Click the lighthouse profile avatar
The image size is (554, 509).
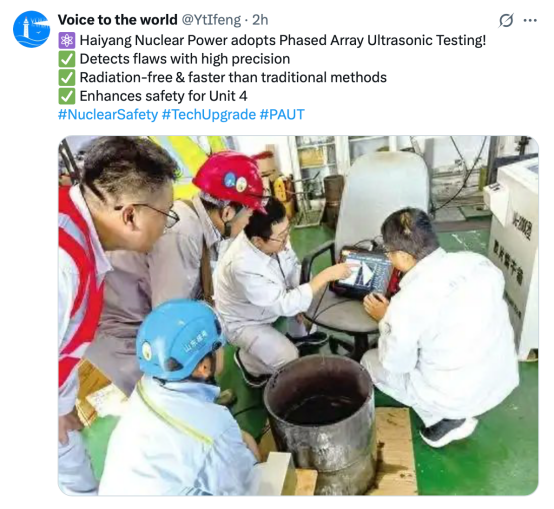tap(31, 29)
